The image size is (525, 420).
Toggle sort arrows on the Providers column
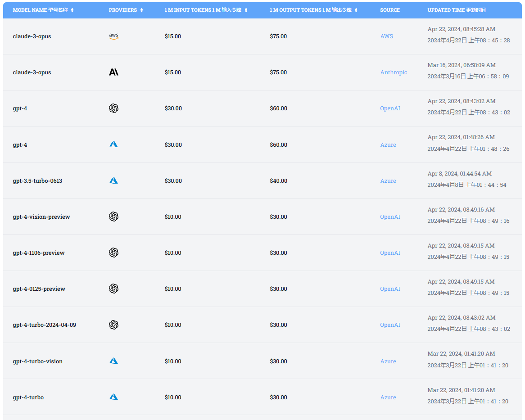point(141,10)
